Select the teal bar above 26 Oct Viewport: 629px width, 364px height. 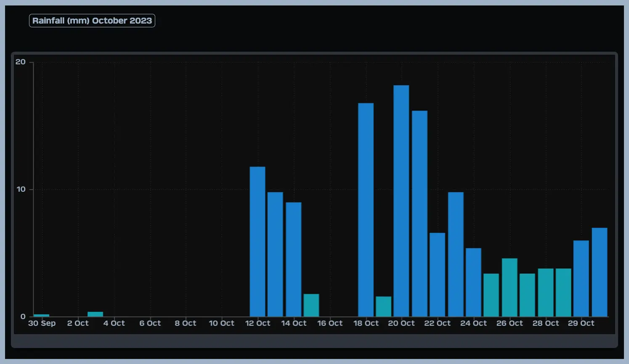510,287
